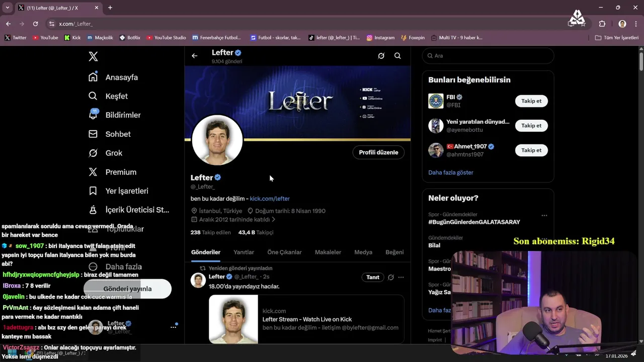Open the Twitter bookmark
Screen dimensions: 644x362
[x=16, y=38]
